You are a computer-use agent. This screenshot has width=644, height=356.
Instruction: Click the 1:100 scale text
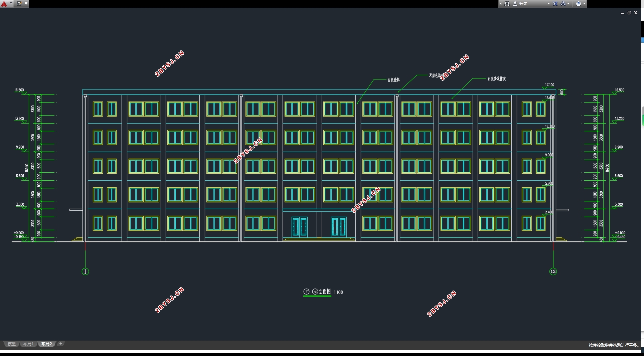click(338, 292)
